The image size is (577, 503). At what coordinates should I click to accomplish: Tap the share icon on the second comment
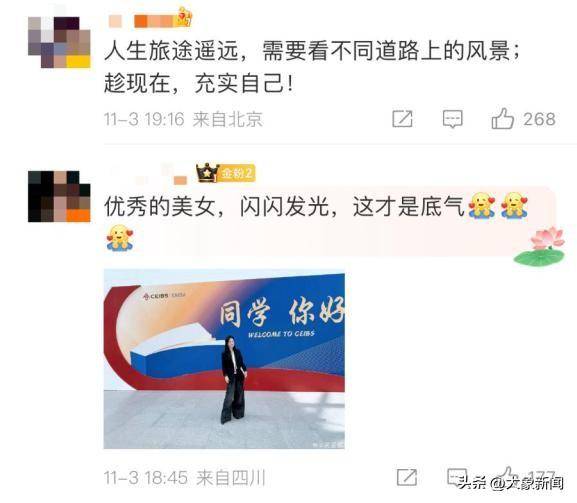(x=407, y=477)
